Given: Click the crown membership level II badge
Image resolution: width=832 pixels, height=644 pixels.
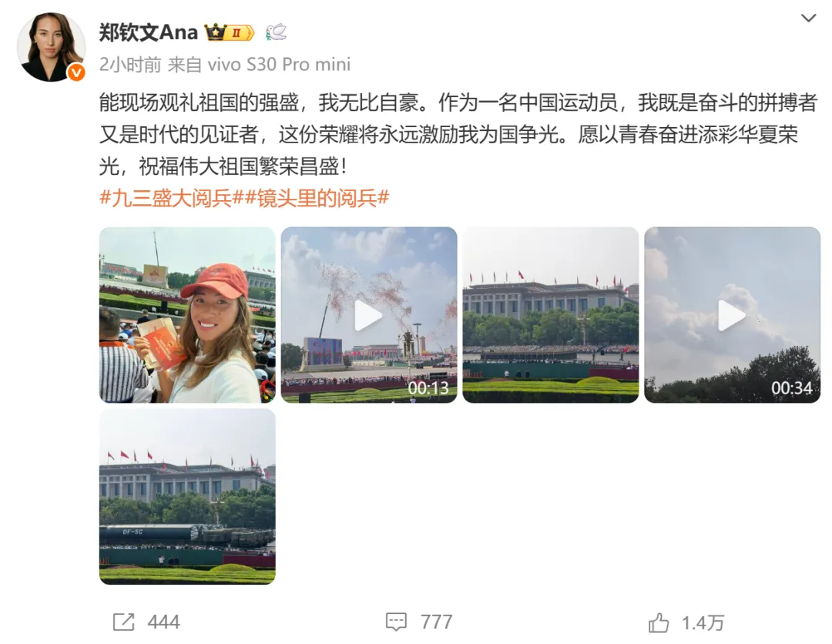Looking at the screenshot, I should [x=230, y=33].
